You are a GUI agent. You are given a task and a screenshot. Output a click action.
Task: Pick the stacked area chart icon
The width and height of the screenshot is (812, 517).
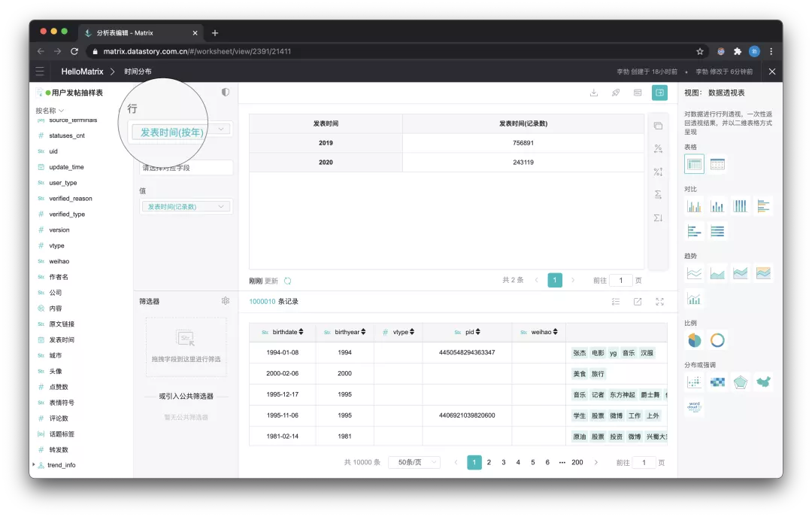740,272
